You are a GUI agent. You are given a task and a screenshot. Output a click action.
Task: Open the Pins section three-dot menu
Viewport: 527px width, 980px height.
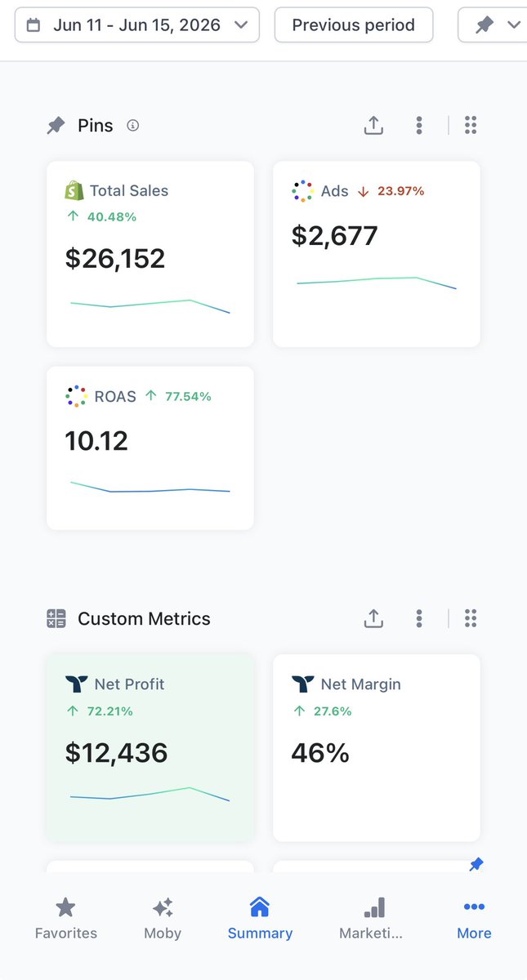[x=419, y=126]
